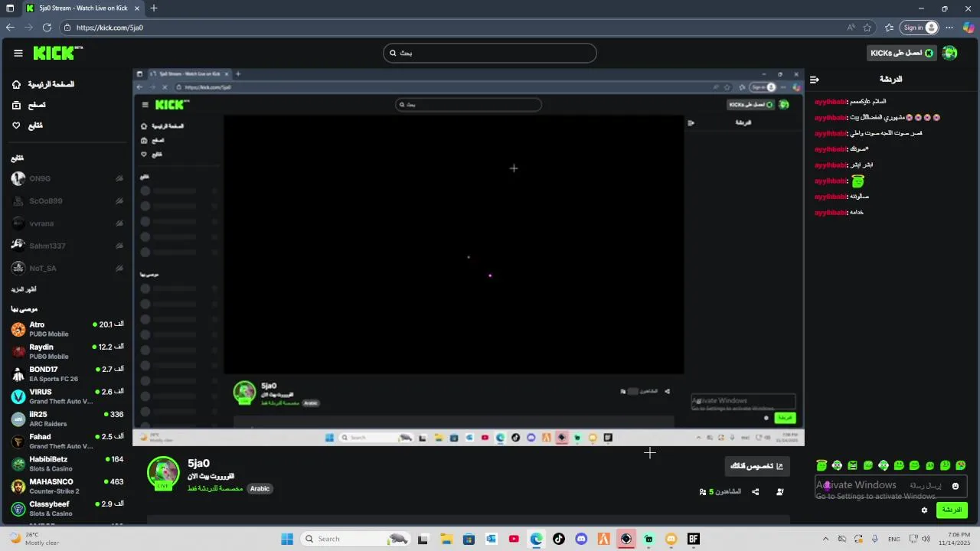Open Raydin recommended channel

(x=67, y=351)
